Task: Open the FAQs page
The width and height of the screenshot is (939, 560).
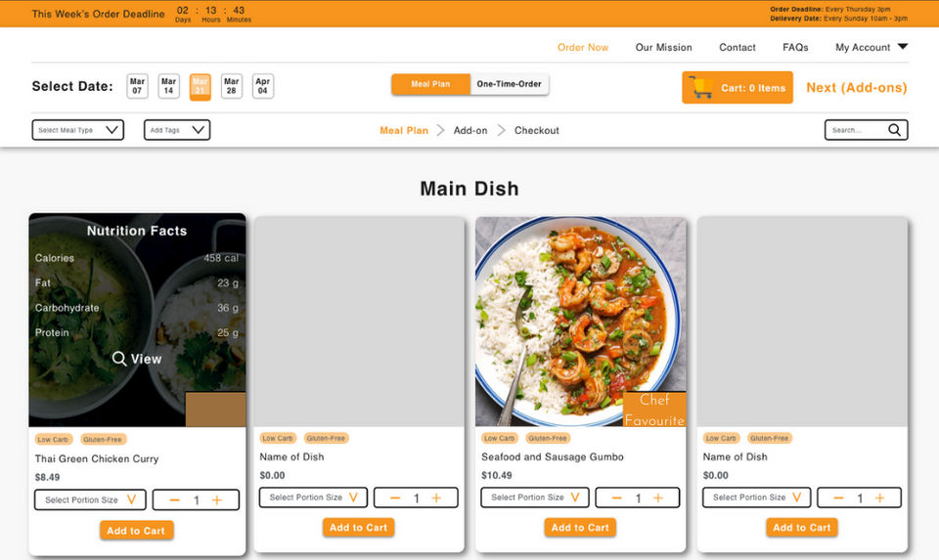Action: tap(795, 47)
